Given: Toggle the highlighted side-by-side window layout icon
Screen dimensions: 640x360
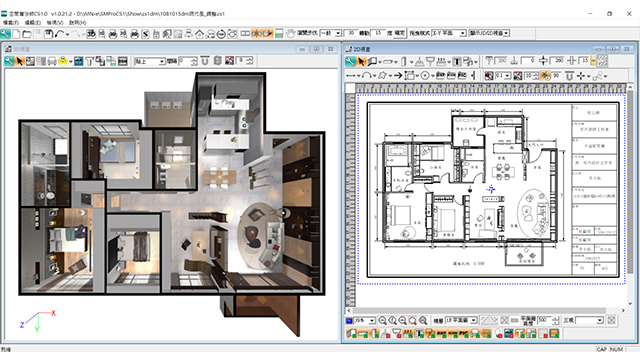Looking at the screenshot, I should [x=256, y=33].
